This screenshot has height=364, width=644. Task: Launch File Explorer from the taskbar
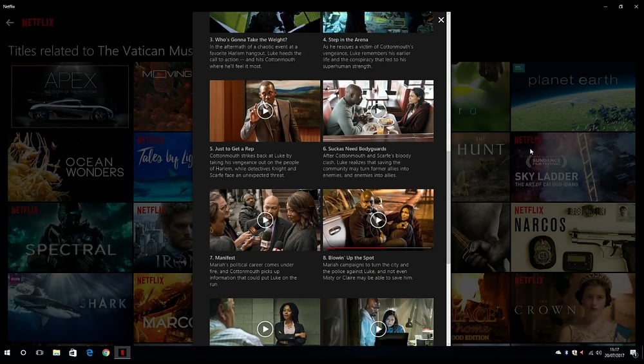56,352
